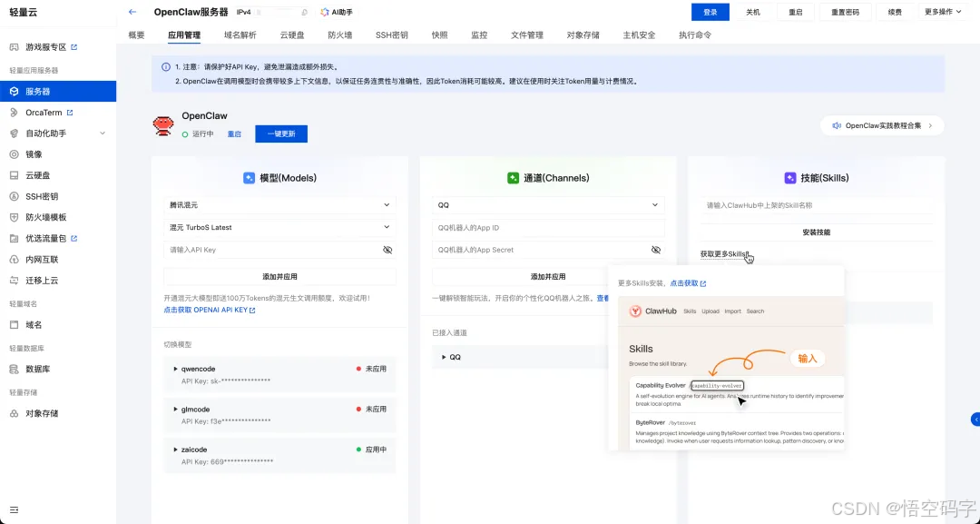Click the 安装技能 button
The image size is (980, 524).
[x=817, y=232]
